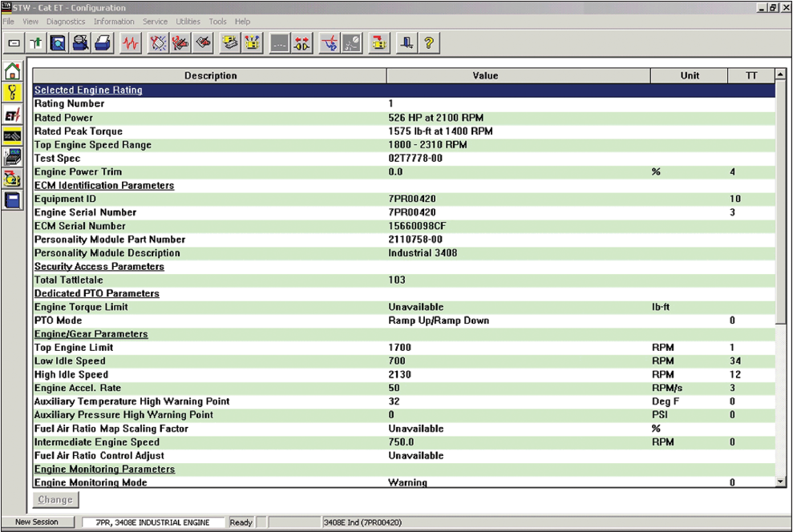The width and height of the screenshot is (793, 532).
Task: Select the Top Engine Limit row
Action: tap(403, 348)
